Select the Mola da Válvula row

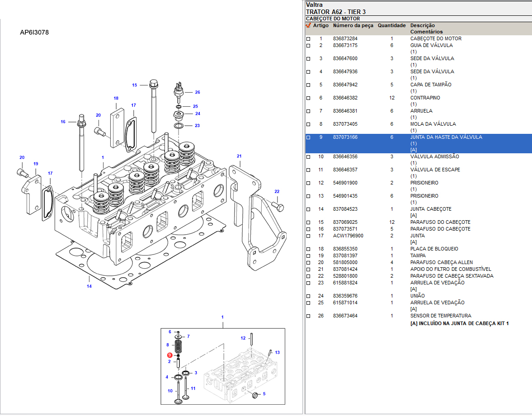click(x=433, y=124)
